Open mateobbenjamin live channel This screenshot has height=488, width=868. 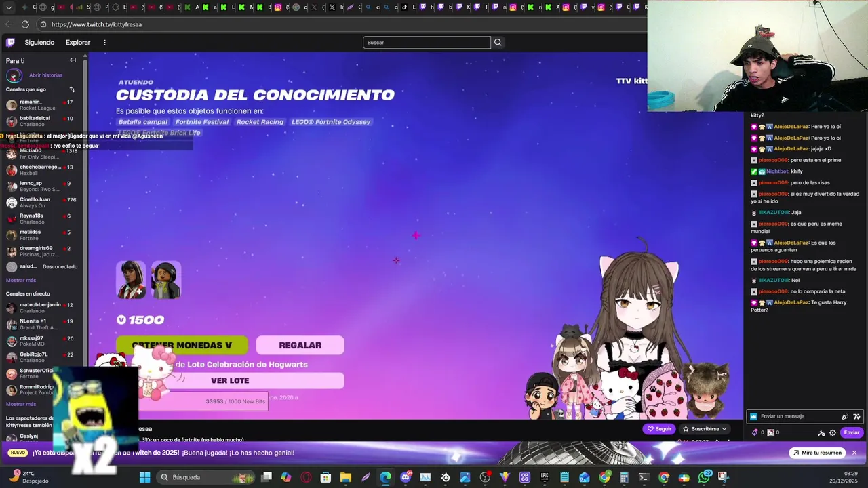coord(41,308)
